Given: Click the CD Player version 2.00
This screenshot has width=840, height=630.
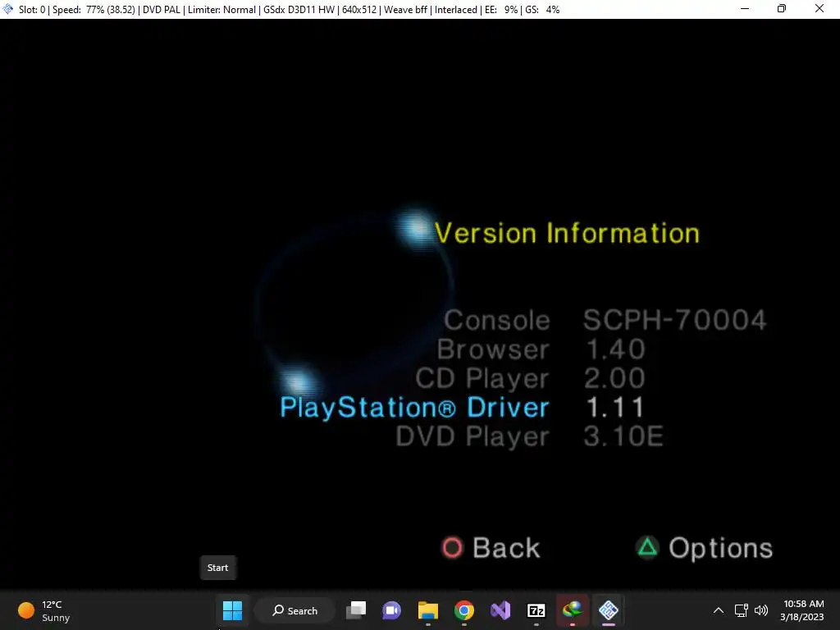Looking at the screenshot, I should click(614, 378).
